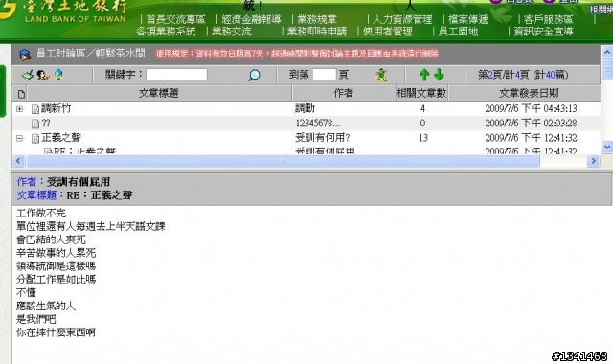Open 資訊安全宣導 menu
This screenshot has width=613, height=364.
click(544, 32)
